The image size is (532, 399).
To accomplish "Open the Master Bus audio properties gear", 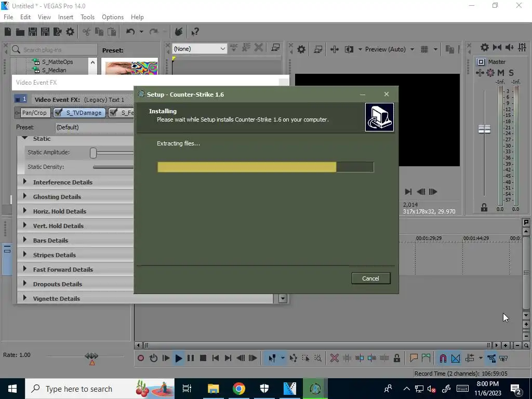I will tap(485, 47).
